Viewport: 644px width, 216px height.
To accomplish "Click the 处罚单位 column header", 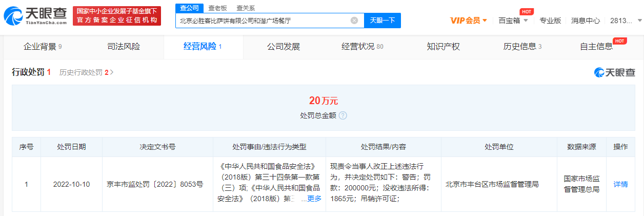I will tap(499, 147).
